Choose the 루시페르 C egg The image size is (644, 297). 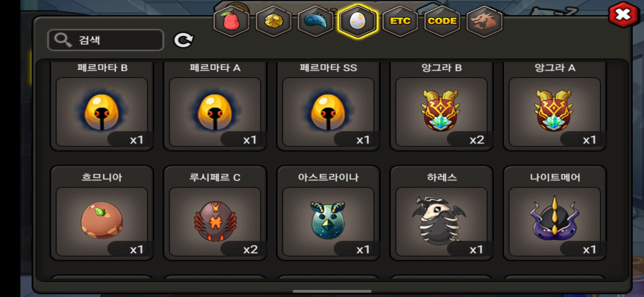pos(215,213)
